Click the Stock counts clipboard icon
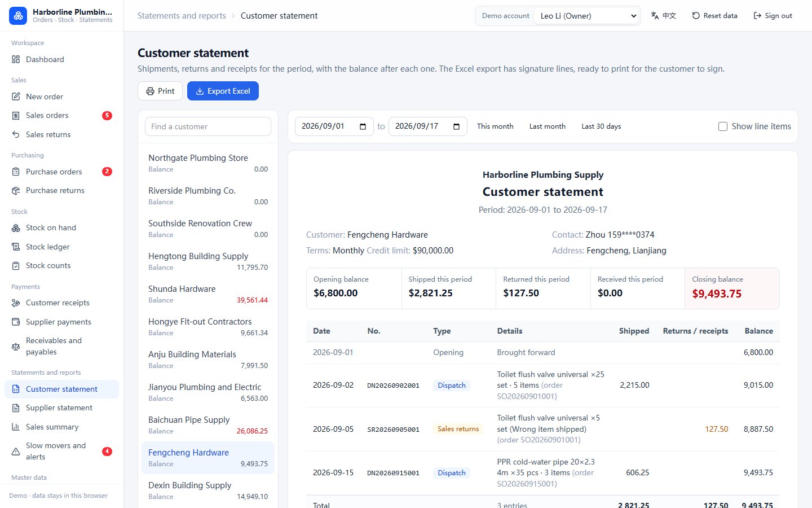Image resolution: width=812 pixels, height=508 pixels. coord(16,265)
